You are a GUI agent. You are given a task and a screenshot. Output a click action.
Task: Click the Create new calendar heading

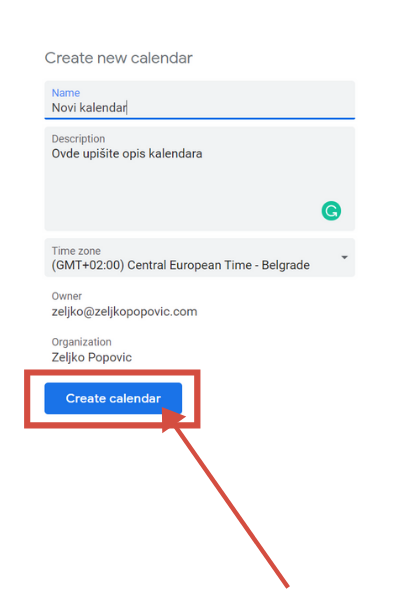[x=118, y=58]
